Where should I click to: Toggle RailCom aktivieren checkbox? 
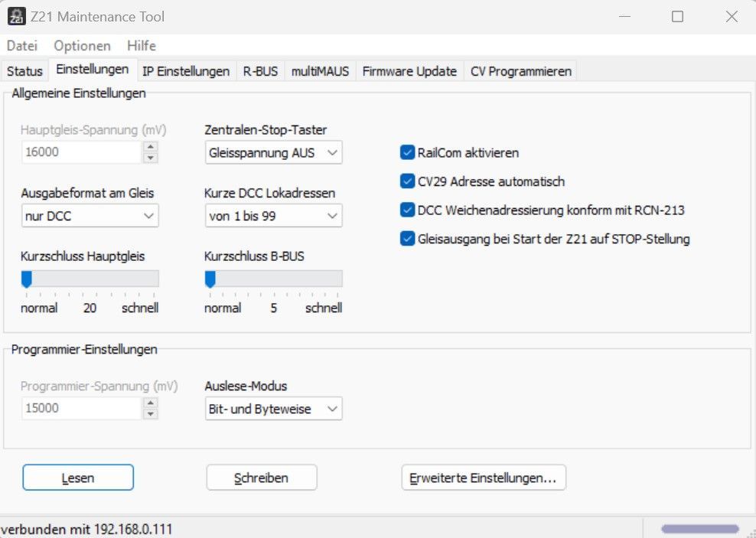coord(407,152)
